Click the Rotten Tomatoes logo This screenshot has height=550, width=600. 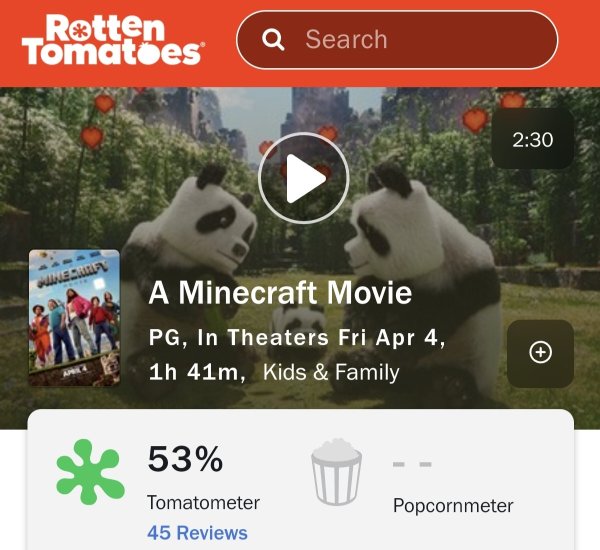coord(112,39)
